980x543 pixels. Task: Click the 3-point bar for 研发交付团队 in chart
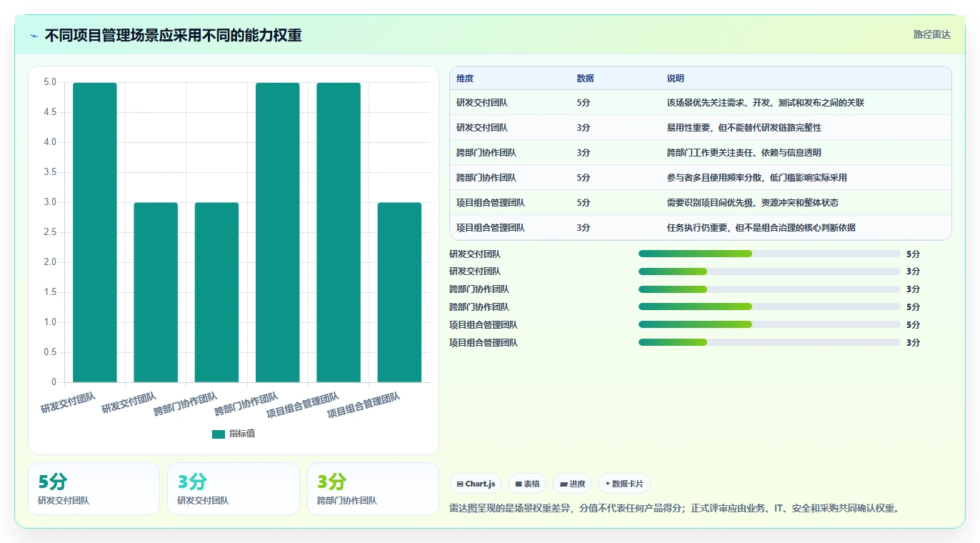156,292
